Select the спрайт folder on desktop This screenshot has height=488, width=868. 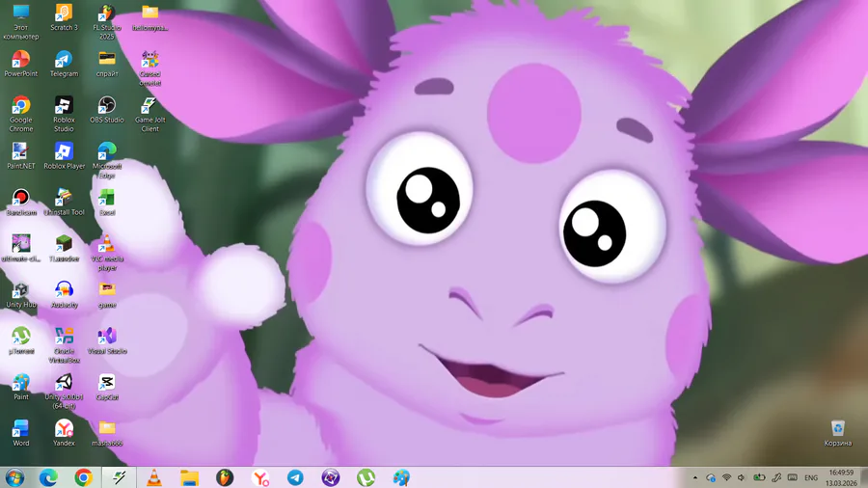pyautogui.click(x=107, y=64)
